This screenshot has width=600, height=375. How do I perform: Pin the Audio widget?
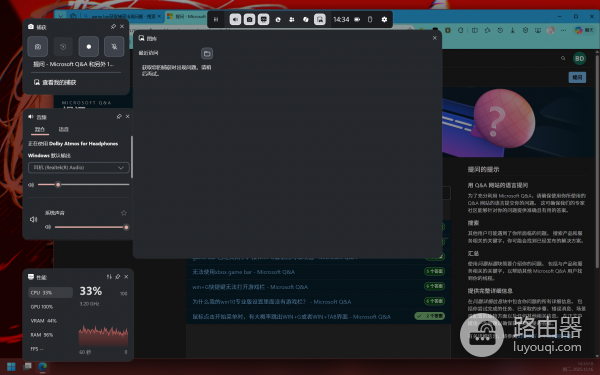[x=119, y=116]
